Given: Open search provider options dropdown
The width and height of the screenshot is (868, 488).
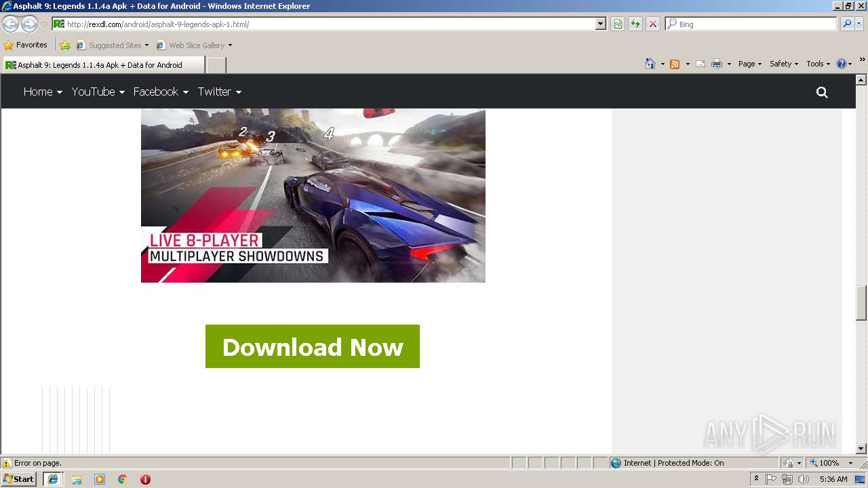Looking at the screenshot, I should pyautogui.click(x=859, y=24).
